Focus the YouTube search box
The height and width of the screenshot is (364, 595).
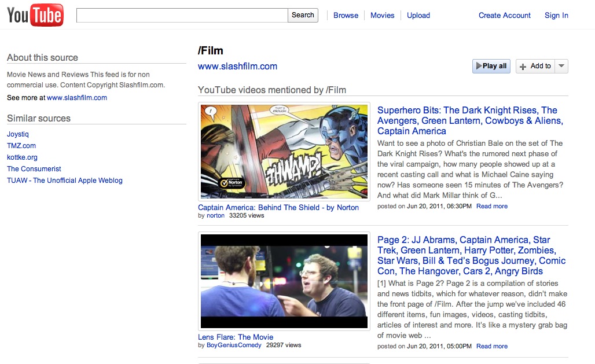(182, 15)
